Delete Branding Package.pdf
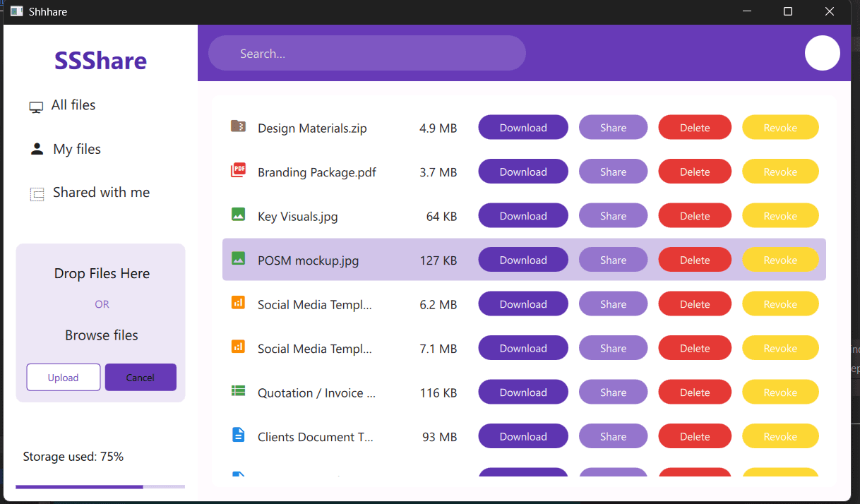 (x=695, y=172)
